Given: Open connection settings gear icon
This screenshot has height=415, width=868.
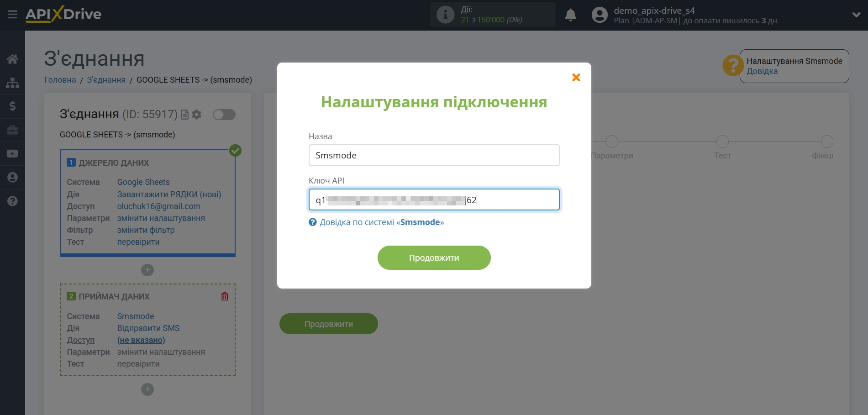Looking at the screenshot, I should [x=197, y=115].
